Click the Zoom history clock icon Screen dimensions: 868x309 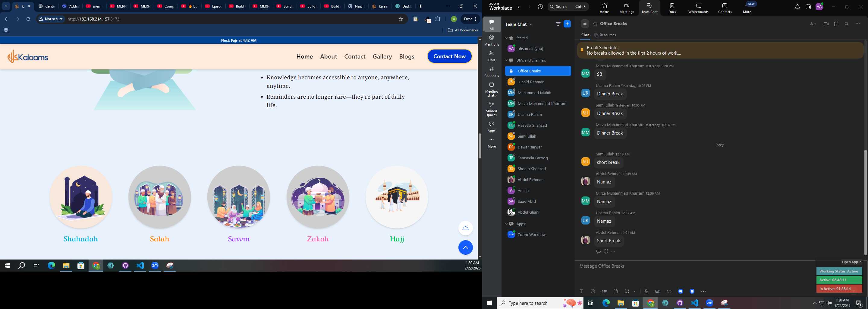point(540,7)
